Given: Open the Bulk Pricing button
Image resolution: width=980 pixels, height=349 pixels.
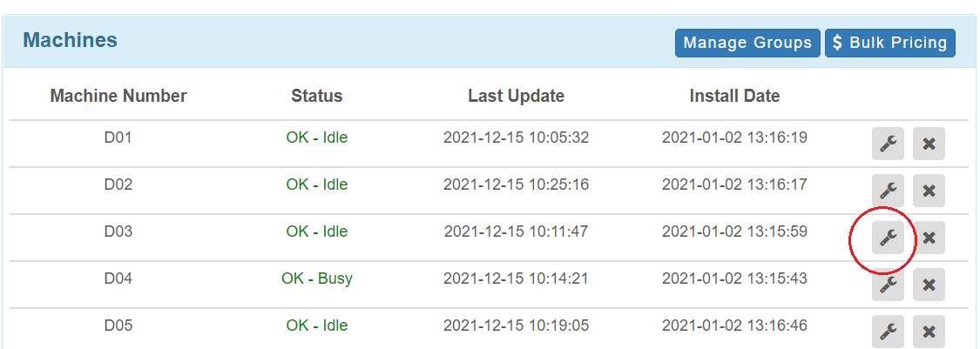Looking at the screenshot, I should point(890,43).
